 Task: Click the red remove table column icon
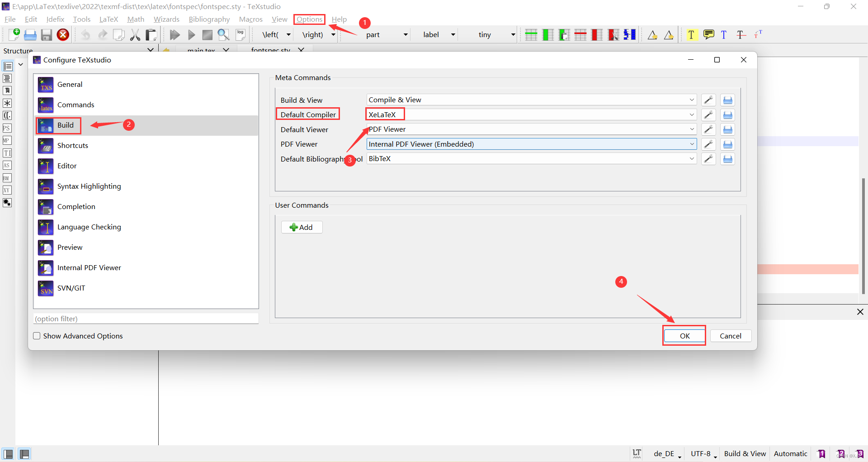click(x=597, y=34)
